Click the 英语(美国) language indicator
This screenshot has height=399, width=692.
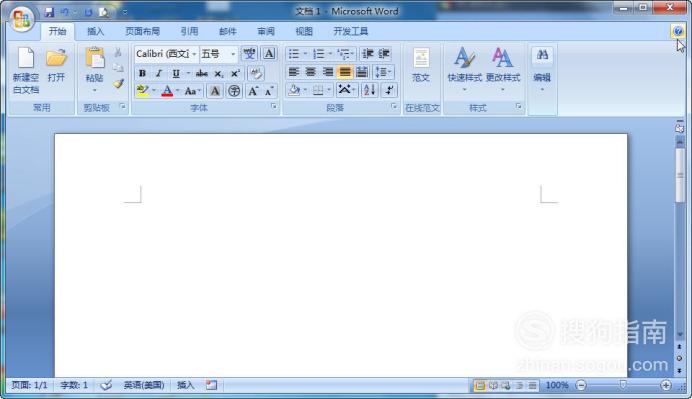(x=144, y=385)
